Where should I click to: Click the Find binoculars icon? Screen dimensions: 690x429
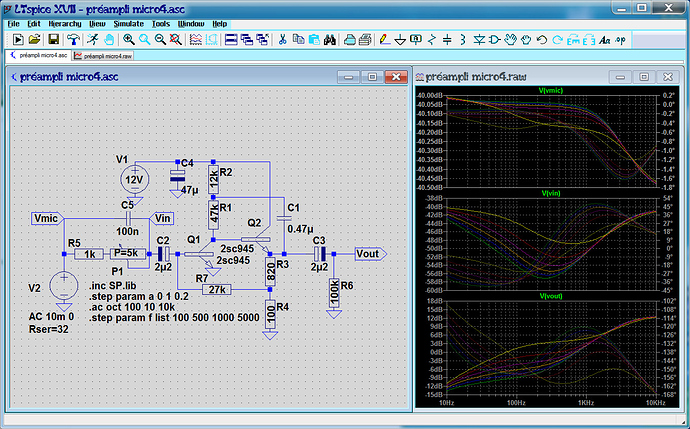tap(330, 40)
